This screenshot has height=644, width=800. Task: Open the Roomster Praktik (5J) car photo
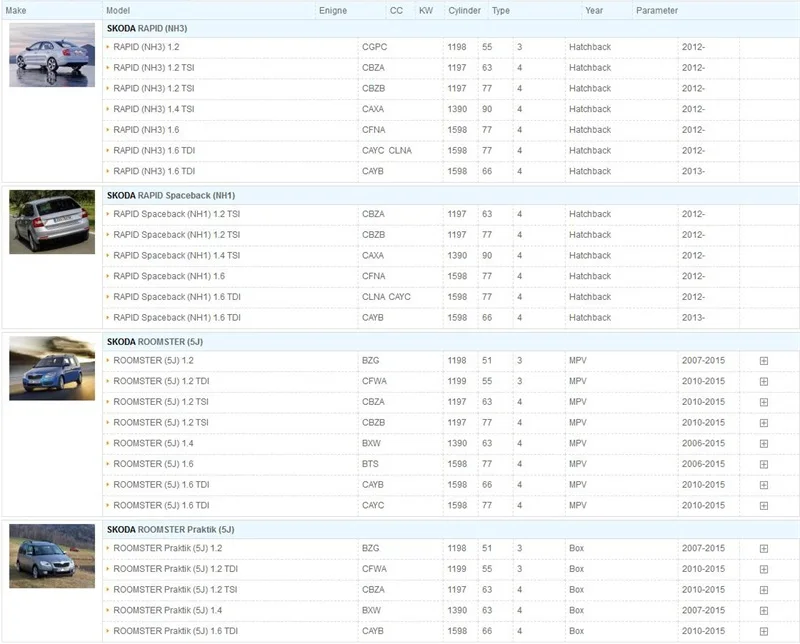pos(52,556)
